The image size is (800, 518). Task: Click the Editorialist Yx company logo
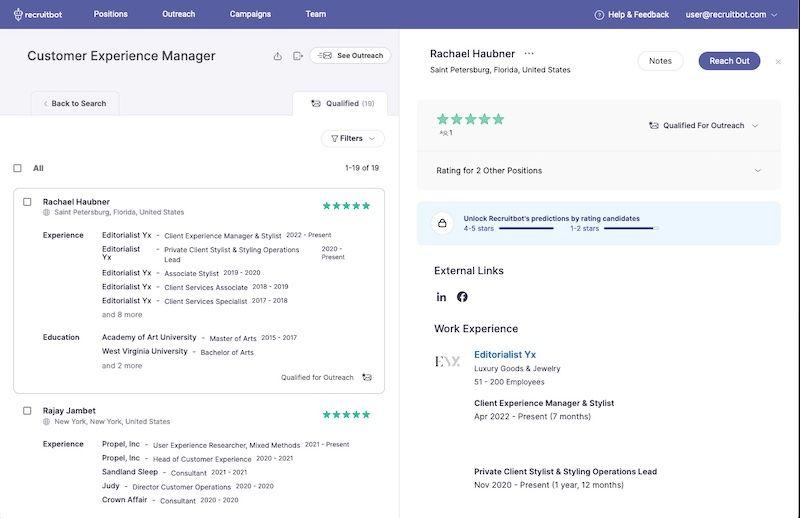pyautogui.click(x=447, y=361)
